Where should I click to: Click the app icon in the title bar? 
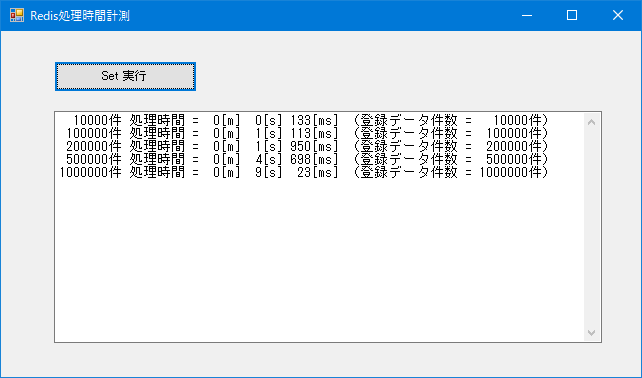pos(17,15)
